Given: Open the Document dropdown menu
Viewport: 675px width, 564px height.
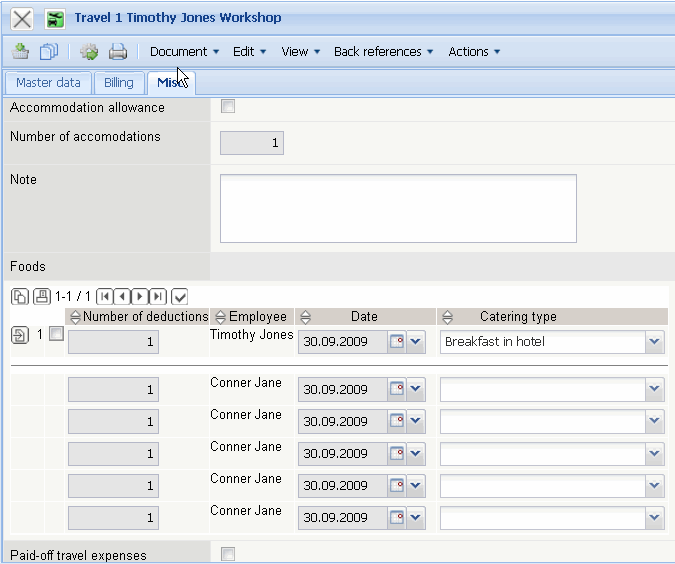Looking at the screenshot, I should pos(184,52).
